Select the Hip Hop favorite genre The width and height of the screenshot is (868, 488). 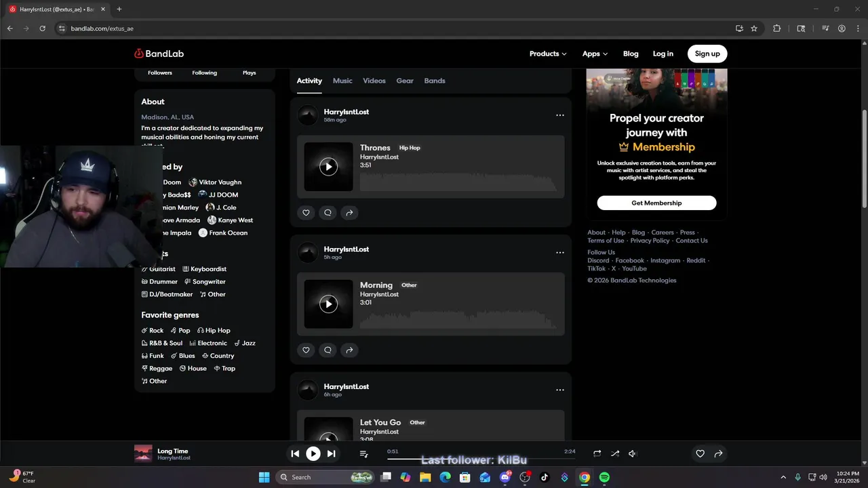point(214,331)
